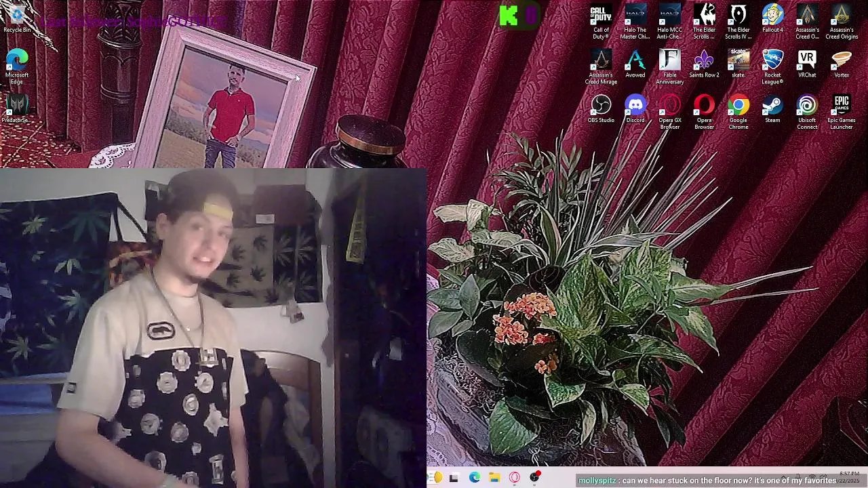
Task: Open the Google Chrome desktop shortcut
Action: pyautogui.click(x=738, y=113)
